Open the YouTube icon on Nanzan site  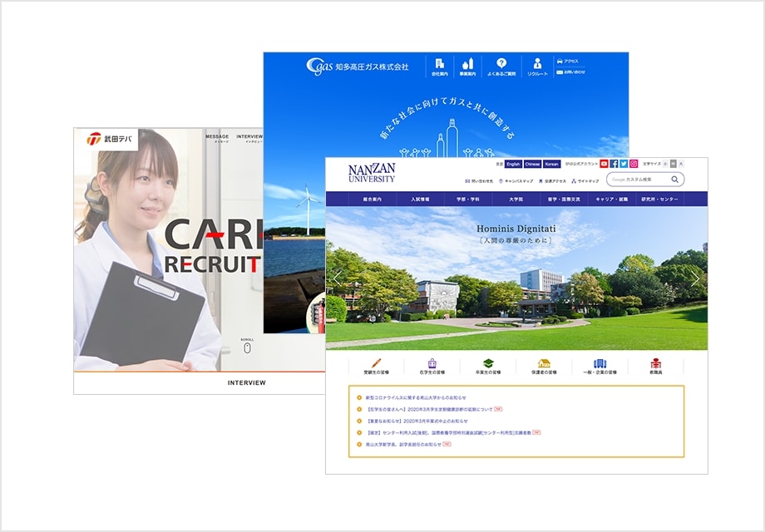604,164
